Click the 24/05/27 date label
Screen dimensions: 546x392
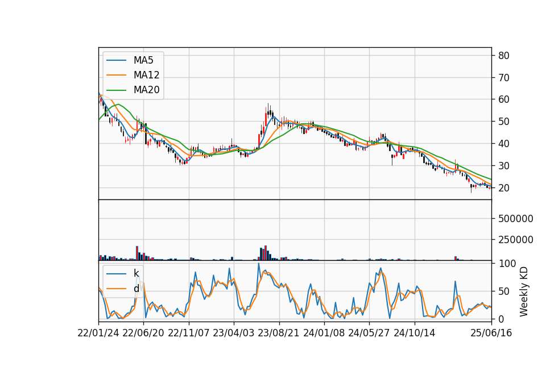point(369,333)
